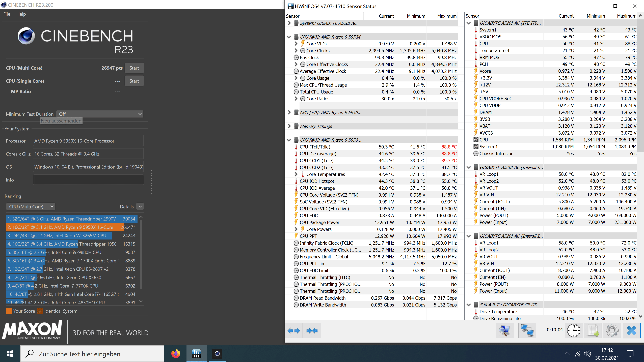Expand the Core Clocks subtree
This screenshot has height=362, width=644.
point(296,50)
